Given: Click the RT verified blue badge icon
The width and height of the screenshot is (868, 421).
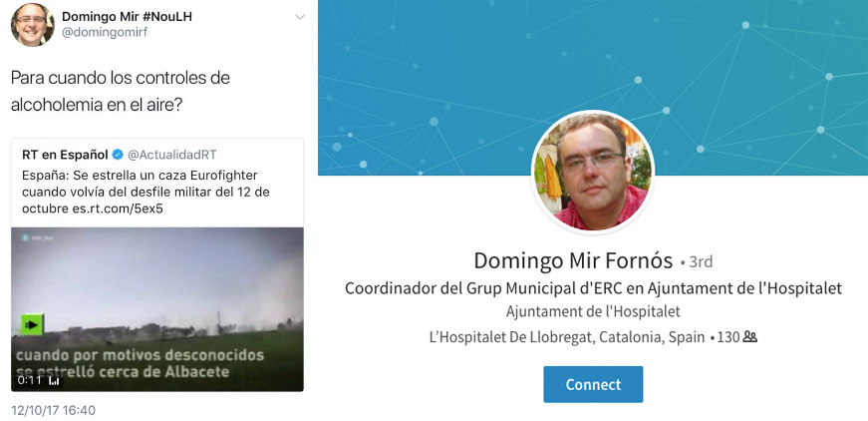Looking at the screenshot, I should pos(118,155).
